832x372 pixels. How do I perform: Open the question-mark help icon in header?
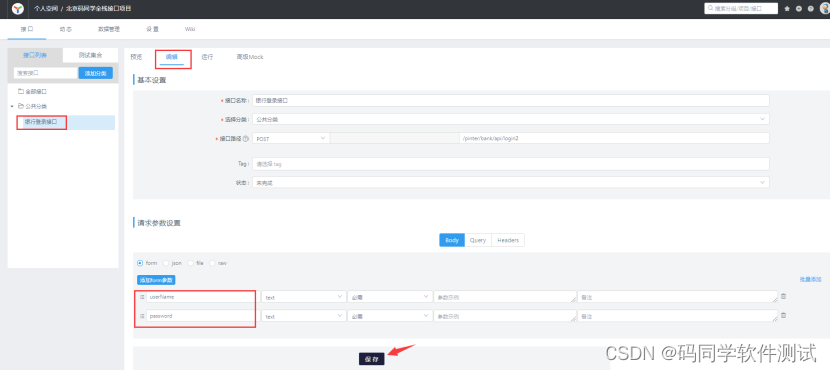[810, 8]
